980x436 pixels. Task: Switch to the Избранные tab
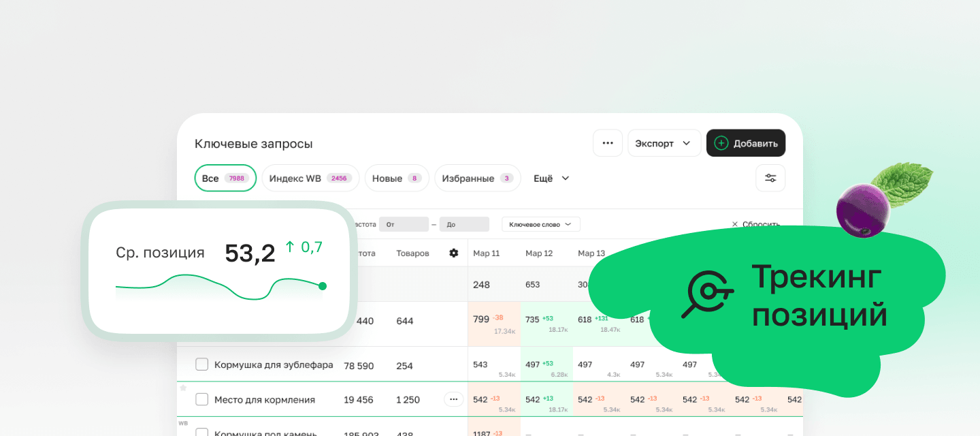(x=477, y=178)
